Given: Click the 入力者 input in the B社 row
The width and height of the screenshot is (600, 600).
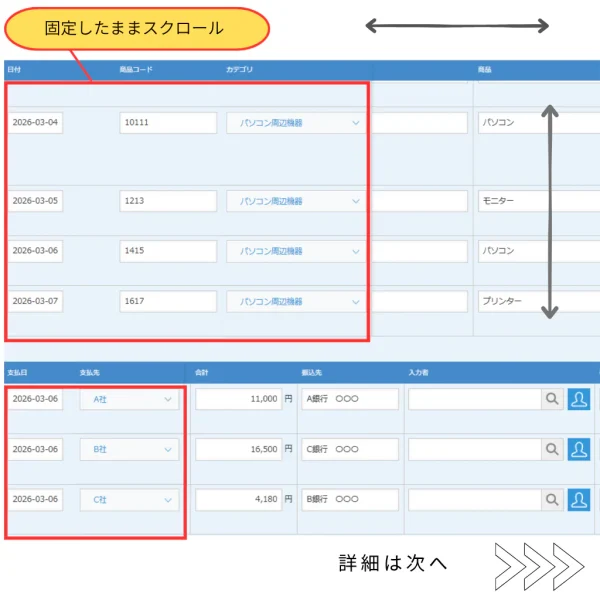Looking at the screenshot, I should [x=474, y=449].
